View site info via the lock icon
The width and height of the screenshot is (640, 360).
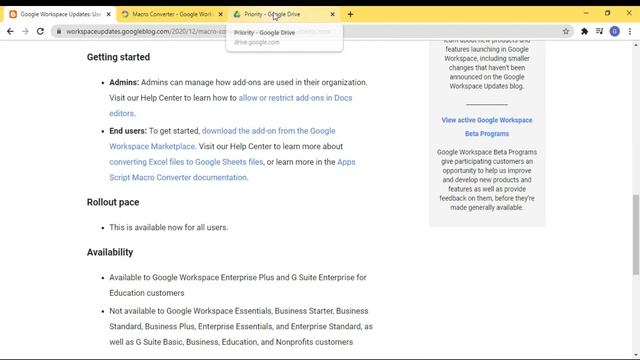[x=59, y=31]
